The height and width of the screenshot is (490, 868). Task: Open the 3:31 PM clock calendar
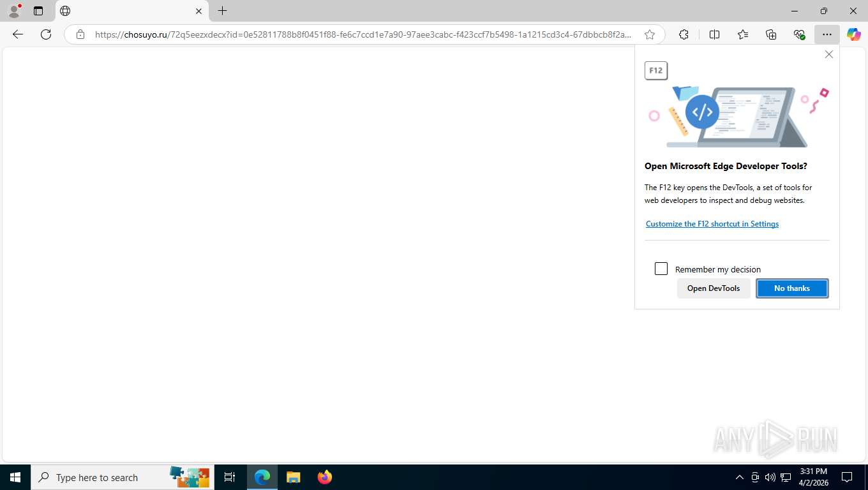click(x=813, y=477)
